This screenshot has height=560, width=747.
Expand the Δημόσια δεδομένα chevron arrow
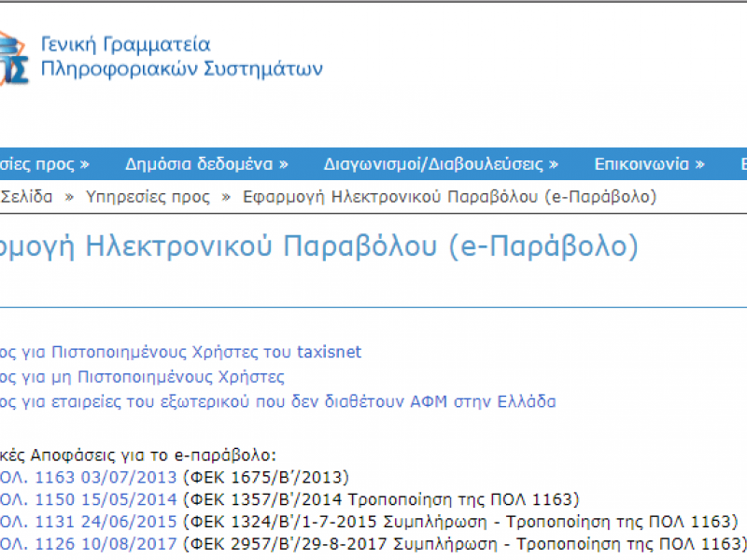point(287,163)
